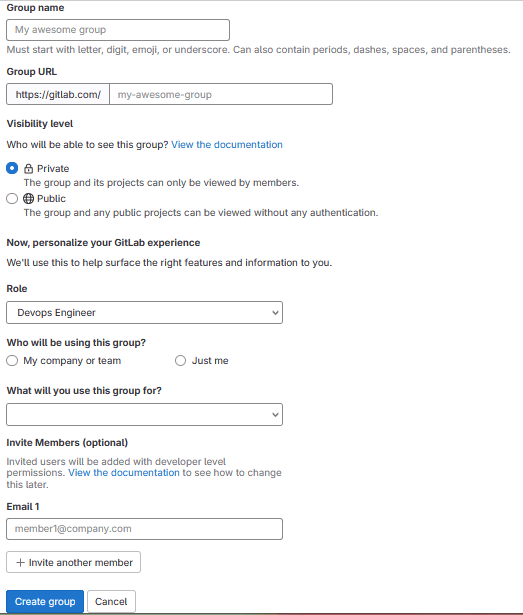Focus the Group name input field

118,30
